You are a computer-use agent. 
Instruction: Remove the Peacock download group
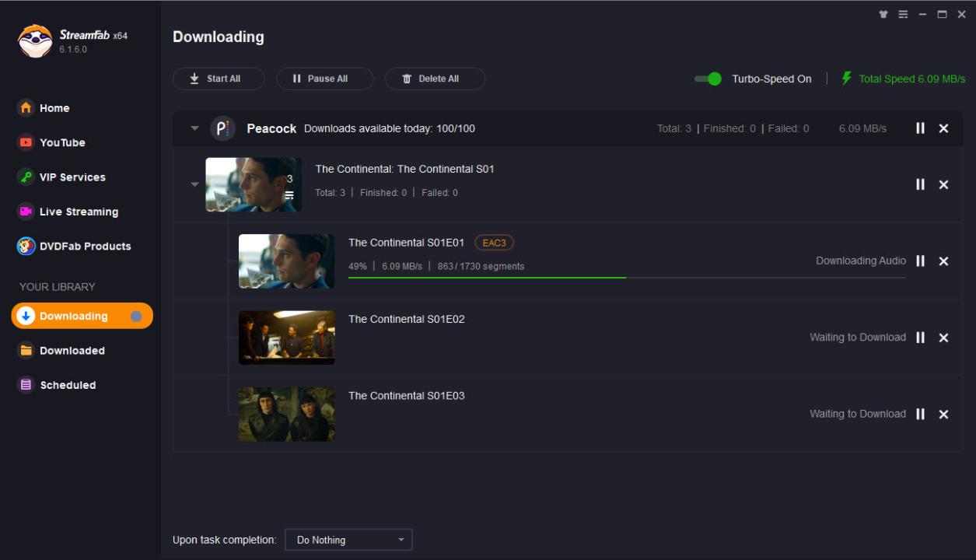tap(943, 128)
